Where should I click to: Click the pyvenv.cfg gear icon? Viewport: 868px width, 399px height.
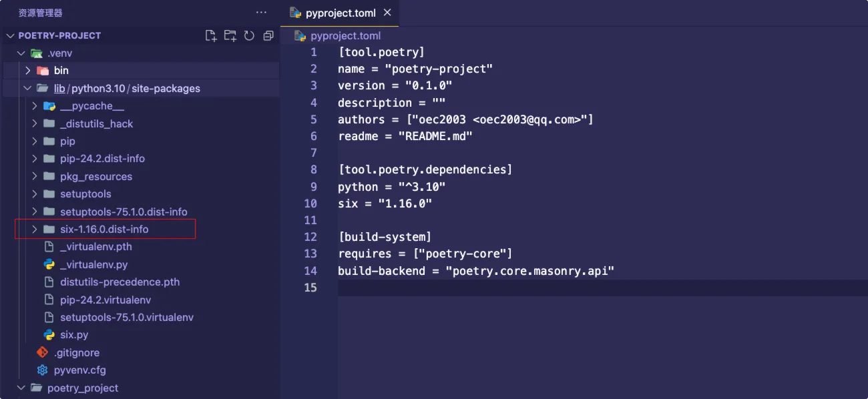pyautogui.click(x=43, y=370)
